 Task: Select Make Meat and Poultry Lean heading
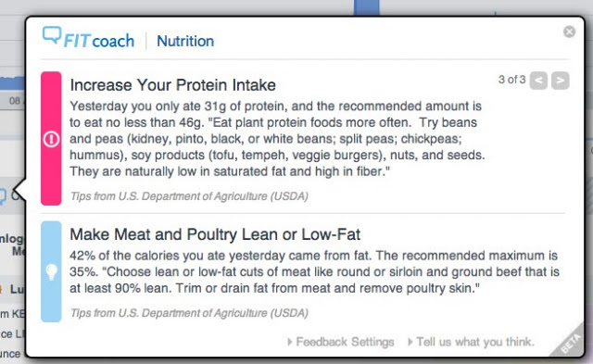[215, 234]
